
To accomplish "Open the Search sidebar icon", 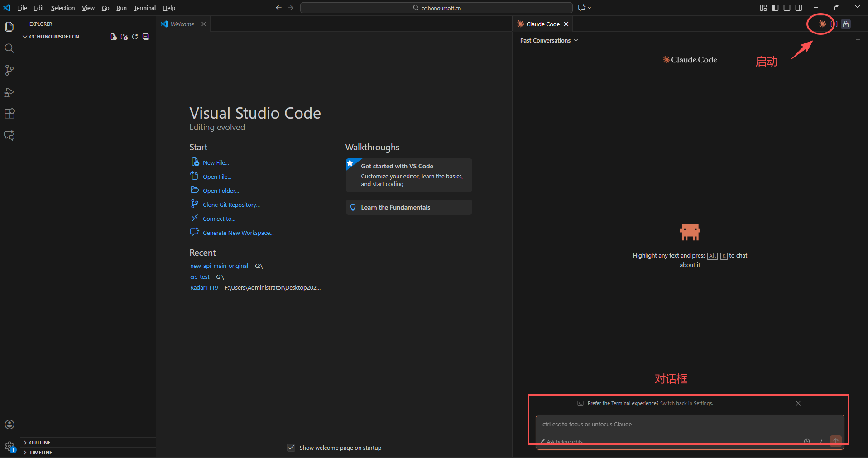I will tap(10, 48).
